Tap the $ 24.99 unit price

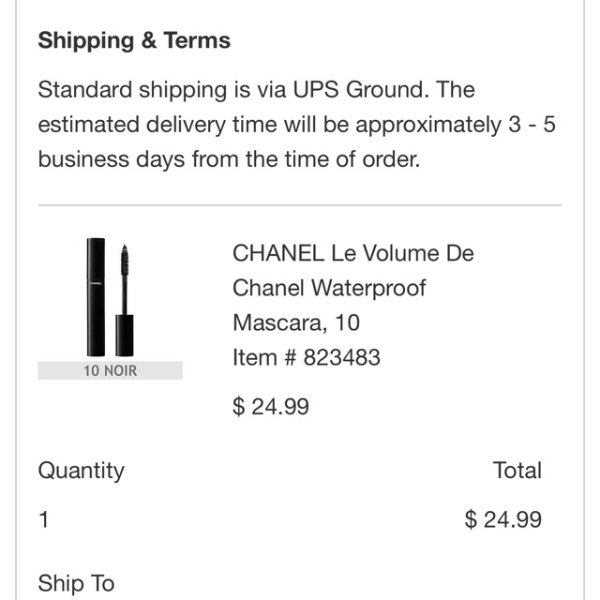tap(271, 406)
